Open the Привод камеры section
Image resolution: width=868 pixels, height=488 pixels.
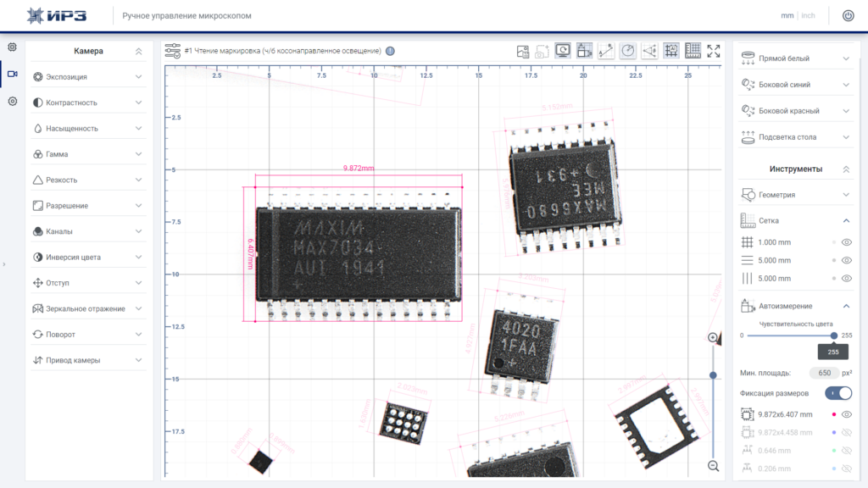click(x=88, y=360)
